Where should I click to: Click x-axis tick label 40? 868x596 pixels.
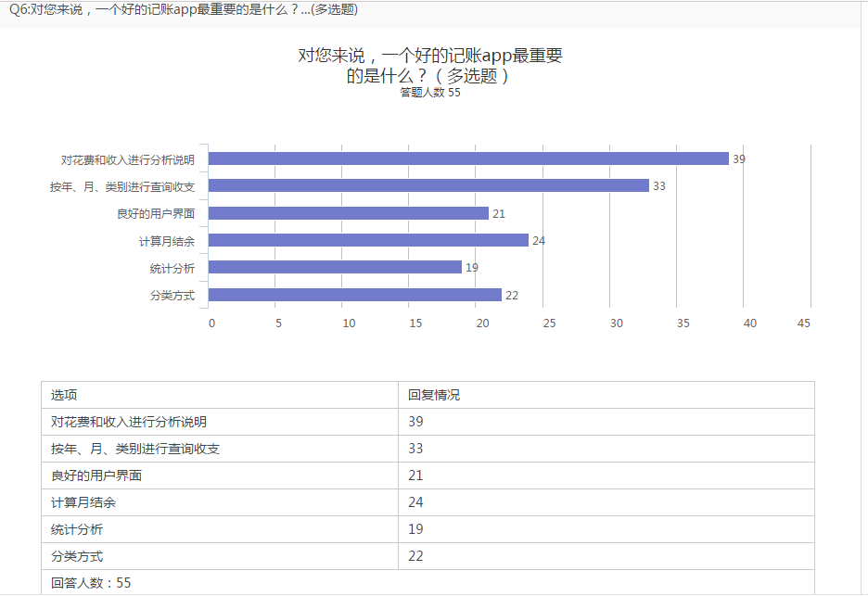coord(750,323)
